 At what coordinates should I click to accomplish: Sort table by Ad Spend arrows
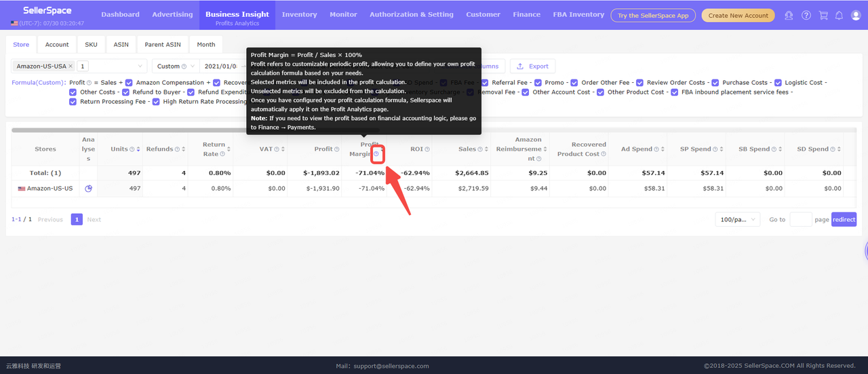pyautogui.click(x=663, y=149)
